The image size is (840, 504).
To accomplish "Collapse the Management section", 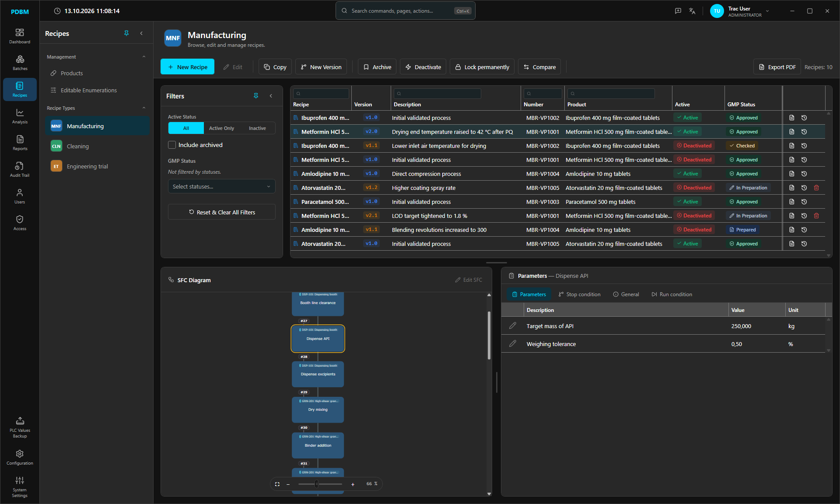I will [144, 57].
